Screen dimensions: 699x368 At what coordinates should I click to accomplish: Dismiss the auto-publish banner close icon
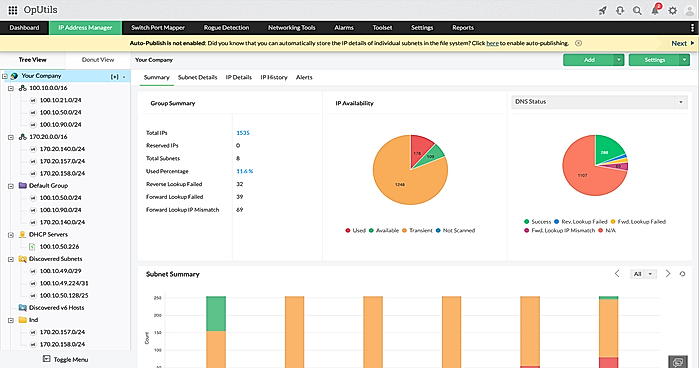pyautogui.click(x=578, y=43)
